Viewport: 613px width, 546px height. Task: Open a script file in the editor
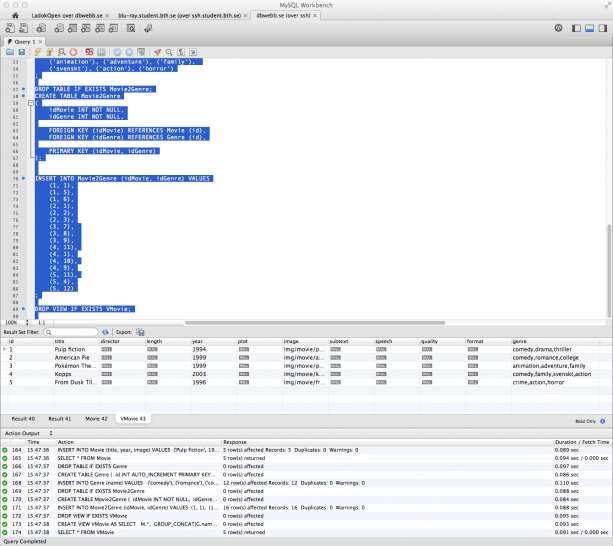click(x=10, y=52)
